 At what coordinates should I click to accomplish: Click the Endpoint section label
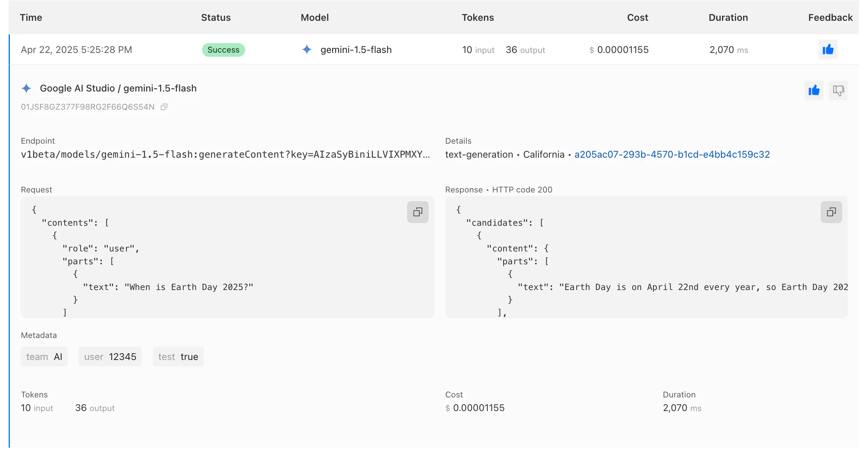pos(38,141)
